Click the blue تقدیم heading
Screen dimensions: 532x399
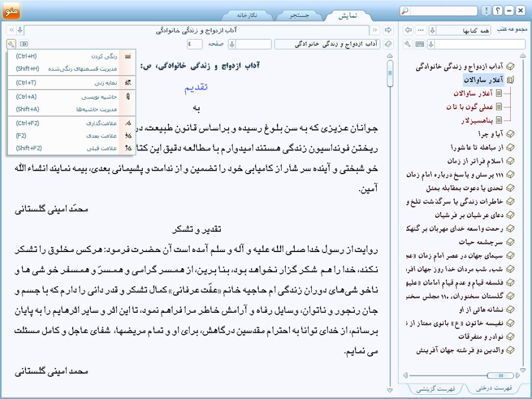(x=196, y=87)
